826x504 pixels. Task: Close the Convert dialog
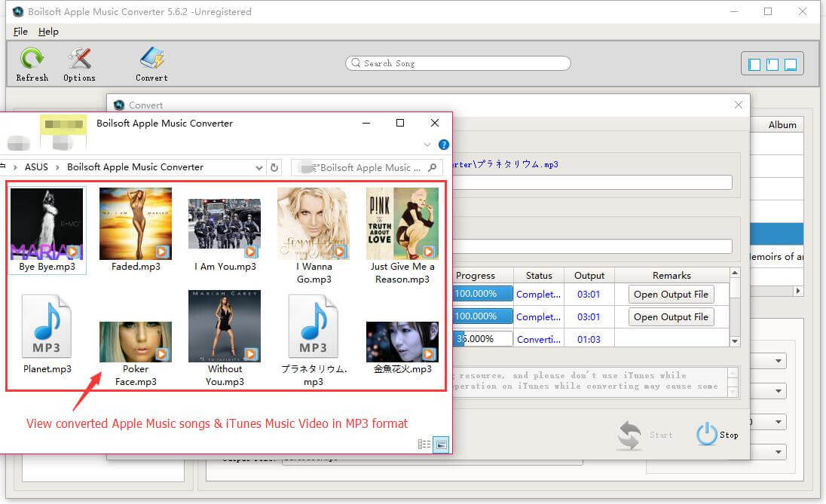[x=738, y=105]
